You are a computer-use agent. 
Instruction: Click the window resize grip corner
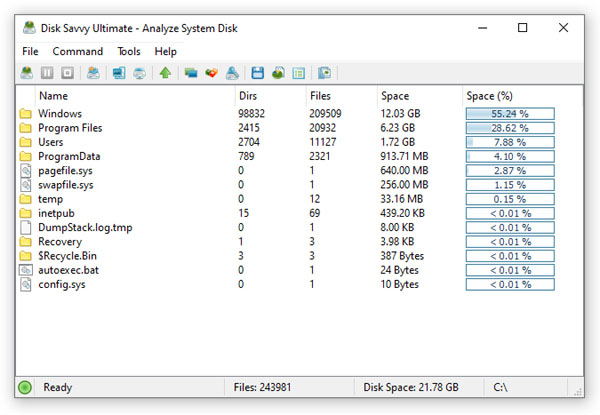point(578,392)
